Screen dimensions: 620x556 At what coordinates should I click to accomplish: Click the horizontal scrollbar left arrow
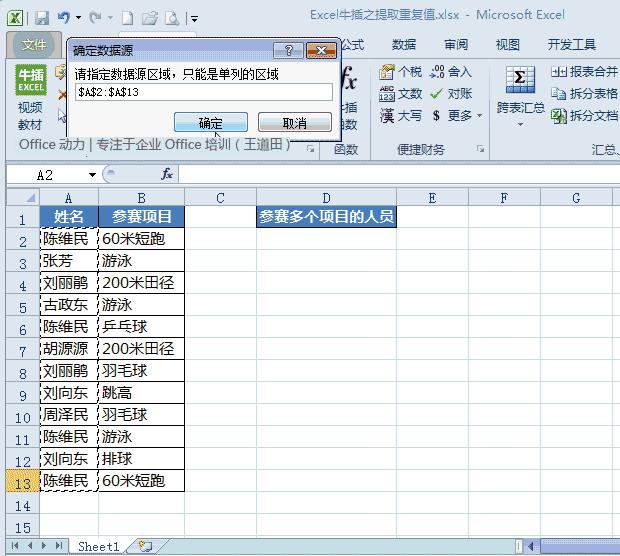(531, 547)
